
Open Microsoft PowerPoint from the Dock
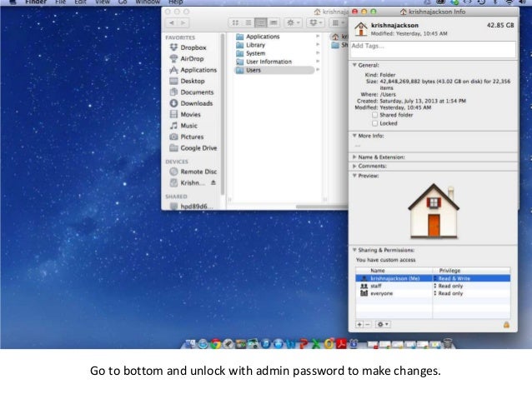304,344
